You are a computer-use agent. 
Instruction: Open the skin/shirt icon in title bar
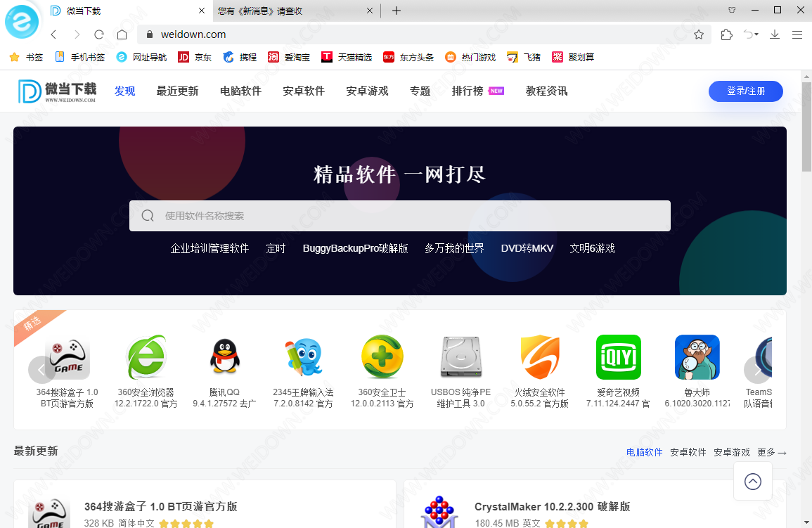pos(732,10)
